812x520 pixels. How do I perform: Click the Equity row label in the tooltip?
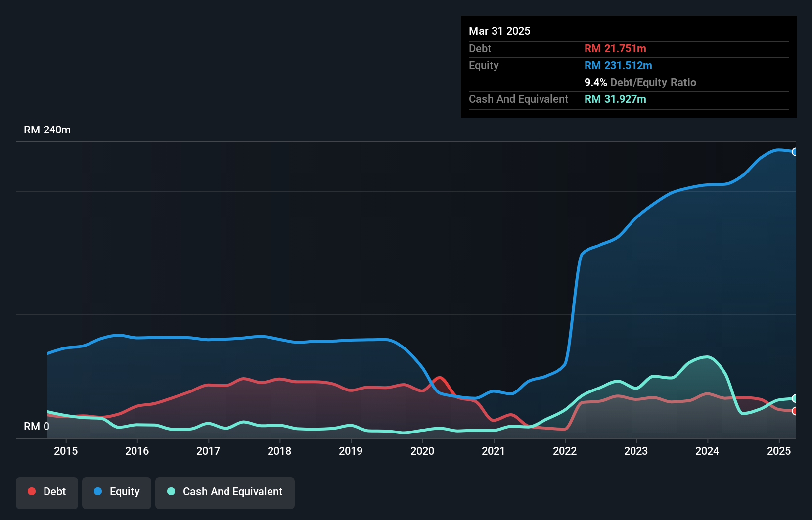484,65
